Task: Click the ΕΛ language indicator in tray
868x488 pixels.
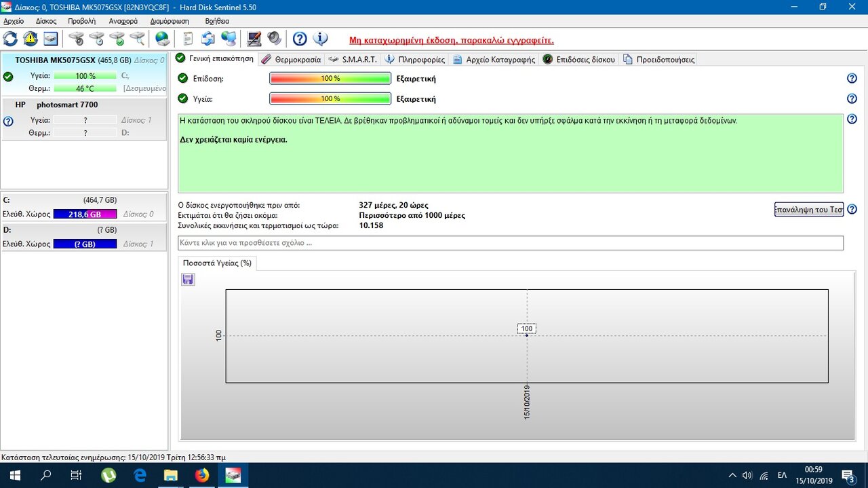Action: [782, 475]
